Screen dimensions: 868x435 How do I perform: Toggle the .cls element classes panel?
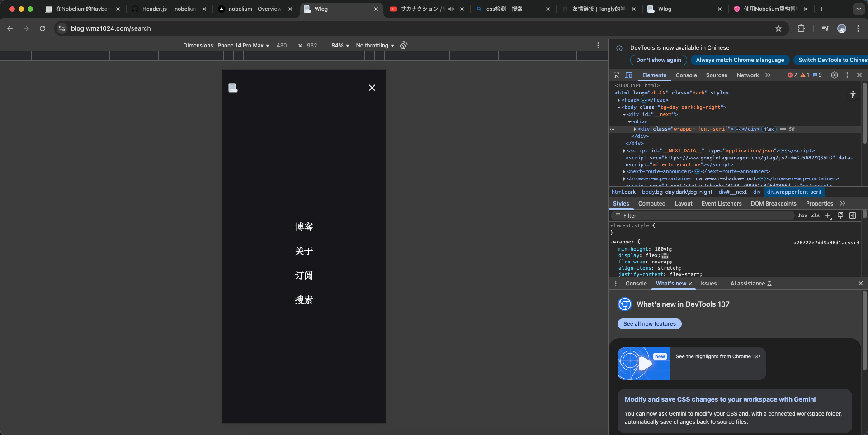click(x=815, y=216)
